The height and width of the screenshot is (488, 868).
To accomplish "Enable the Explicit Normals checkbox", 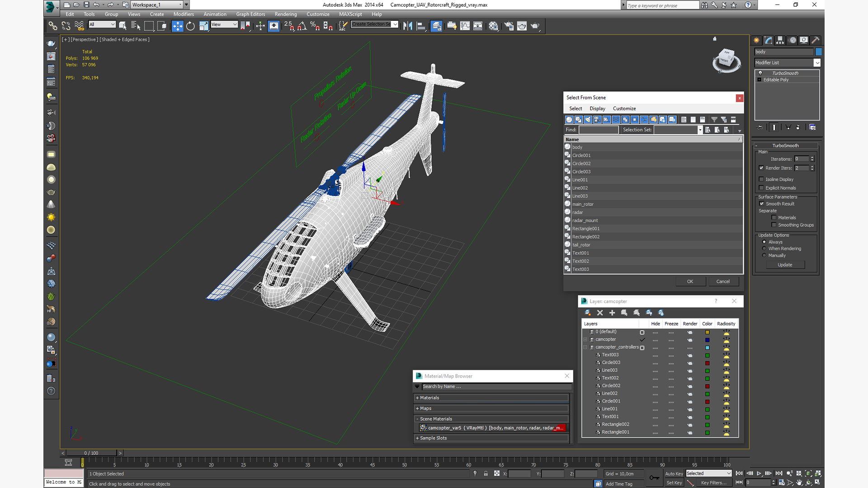I will [x=761, y=188].
